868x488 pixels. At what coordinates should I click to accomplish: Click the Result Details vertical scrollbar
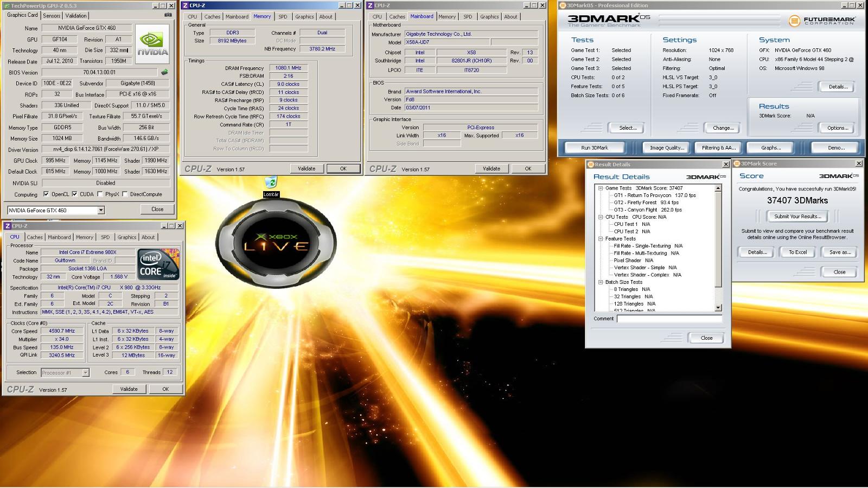[718, 248]
